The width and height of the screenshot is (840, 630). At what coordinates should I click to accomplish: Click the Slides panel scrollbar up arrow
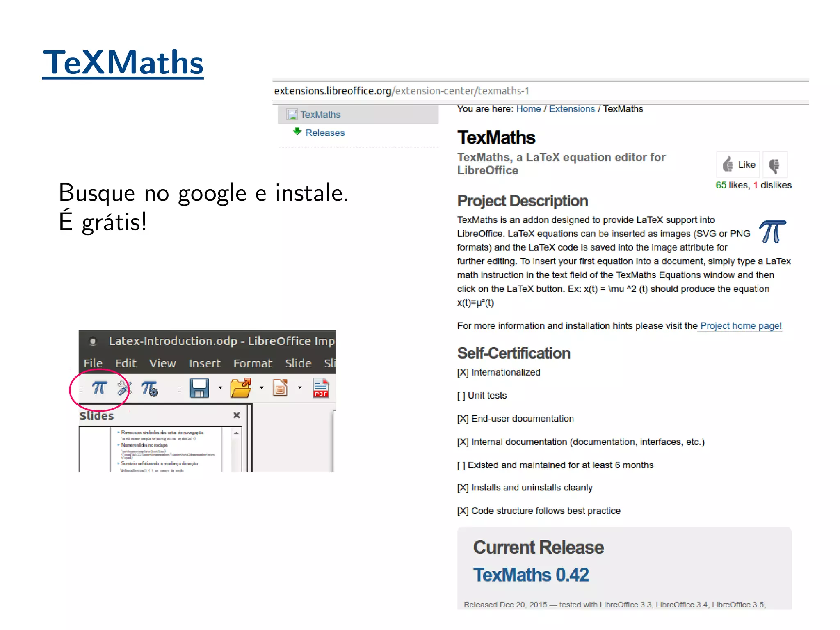point(236,433)
